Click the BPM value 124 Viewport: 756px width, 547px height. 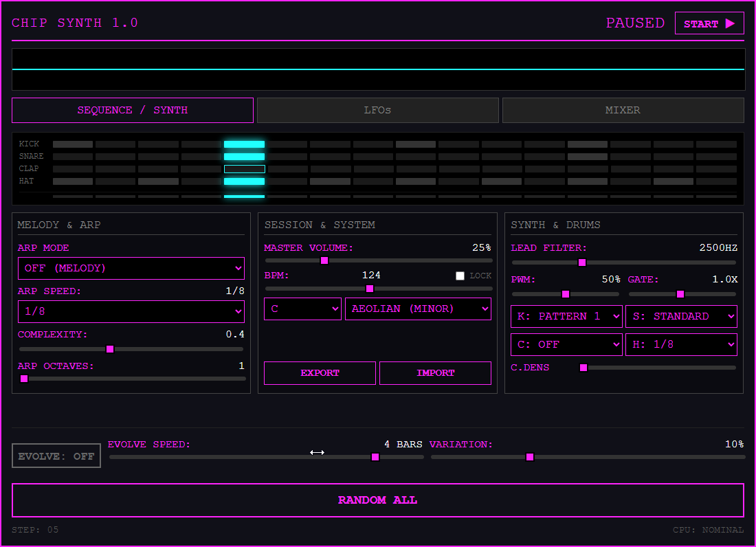coord(371,275)
